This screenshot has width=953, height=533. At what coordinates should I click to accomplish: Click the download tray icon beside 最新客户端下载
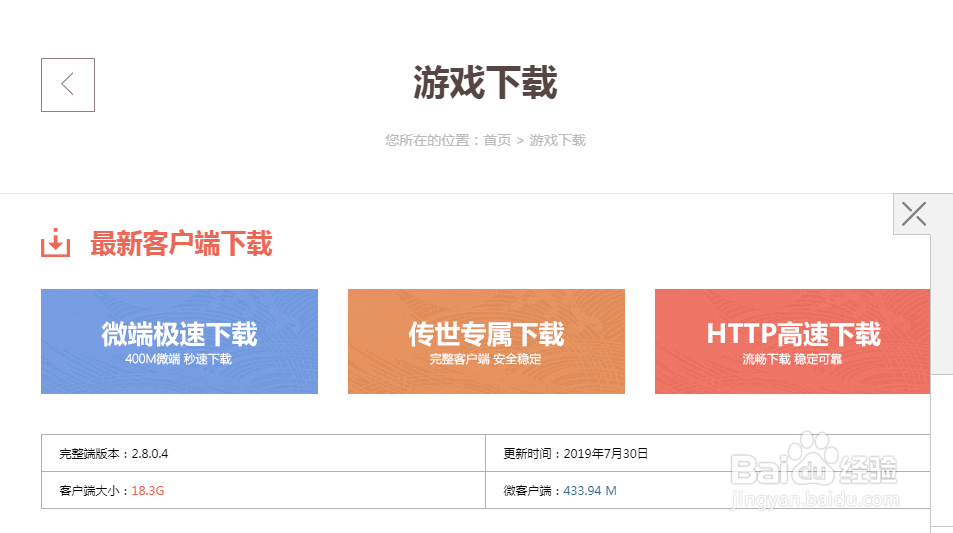55,243
